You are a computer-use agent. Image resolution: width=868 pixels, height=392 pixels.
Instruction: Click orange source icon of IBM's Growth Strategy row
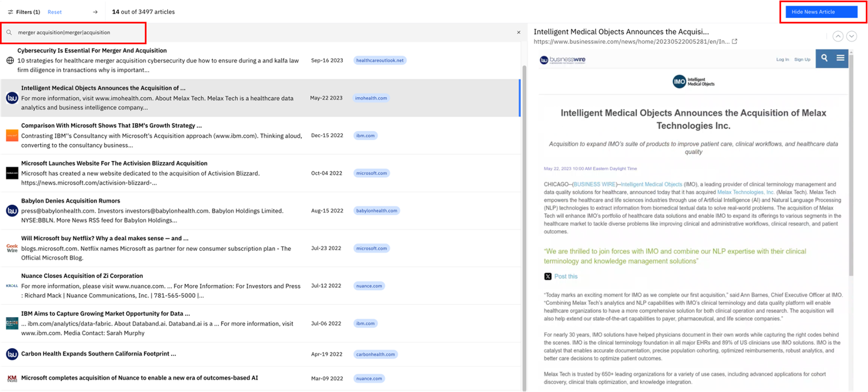click(x=12, y=135)
